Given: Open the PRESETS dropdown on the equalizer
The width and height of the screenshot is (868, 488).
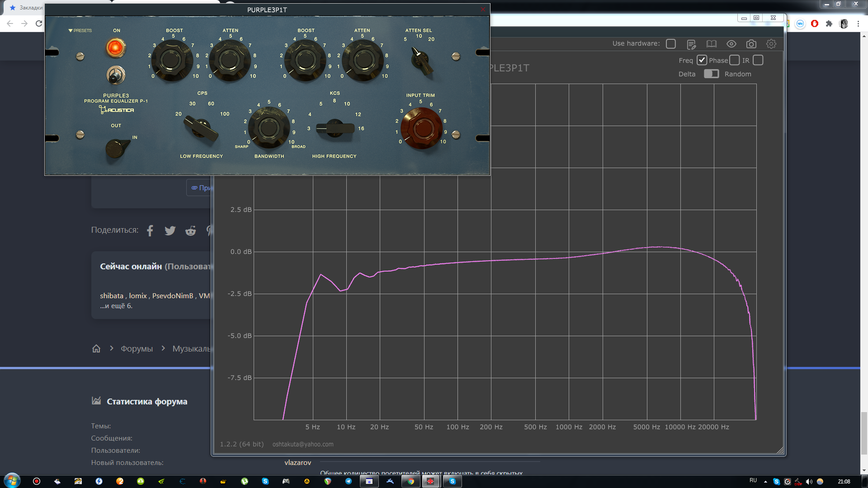Looking at the screenshot, I should click(80, 30).
